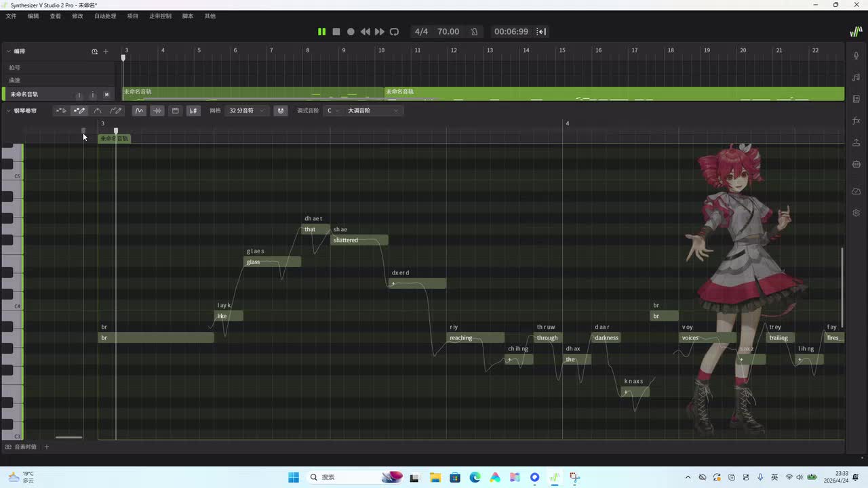Image resolution: width=868 pixels, height=488 pixels.
Task: Open the 文件 menu
Action: coord(11,16)
